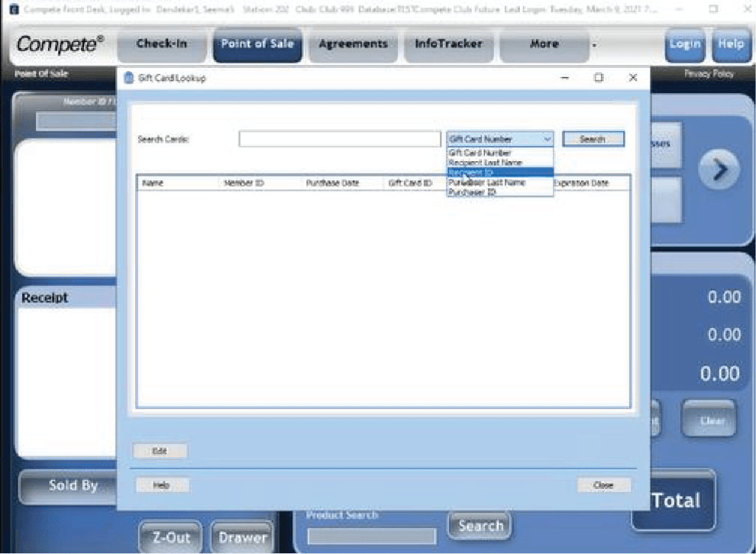Choose the Purchaser ID option
The width and height of the screenshot is (756, 554).
[x=500, y=191]
